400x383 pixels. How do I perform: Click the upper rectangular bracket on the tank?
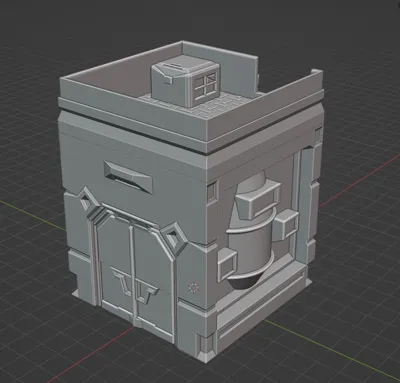pos(258,201)
